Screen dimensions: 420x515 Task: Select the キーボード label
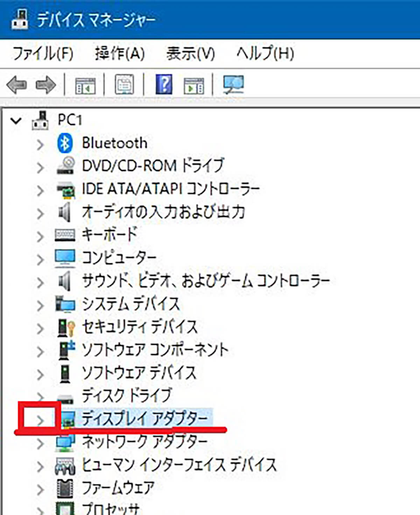(x=109, y=235)
